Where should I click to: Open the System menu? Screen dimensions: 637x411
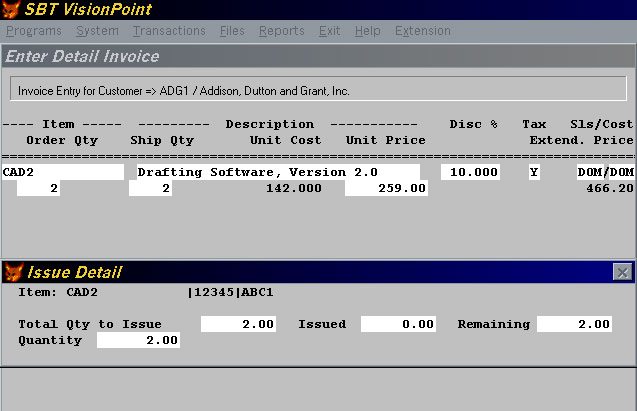(98, 31)
